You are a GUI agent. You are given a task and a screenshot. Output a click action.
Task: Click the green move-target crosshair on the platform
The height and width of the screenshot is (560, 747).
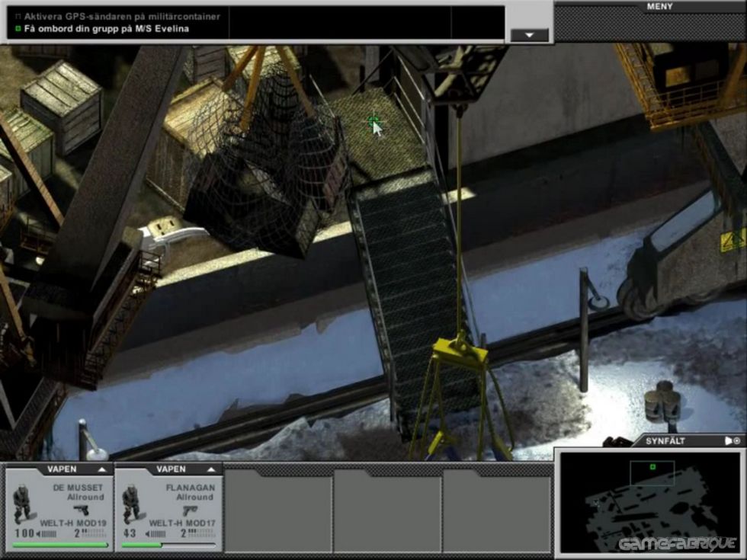click(x=374, y=121)
